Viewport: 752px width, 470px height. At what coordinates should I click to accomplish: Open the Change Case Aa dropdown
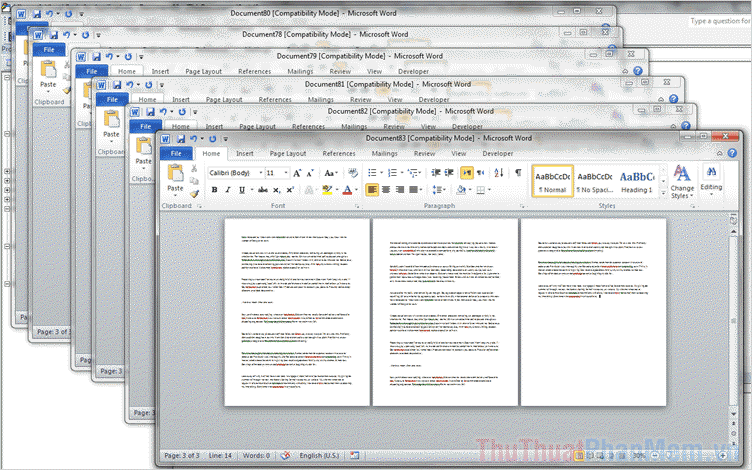coord(331,173)
